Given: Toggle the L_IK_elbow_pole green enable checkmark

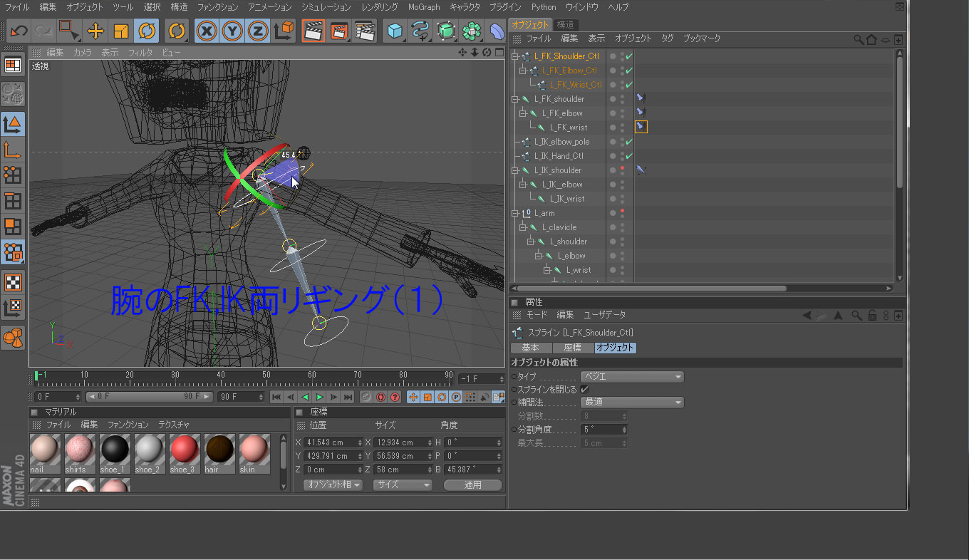Looking at the screenshot, I should (x=629, y=142).
